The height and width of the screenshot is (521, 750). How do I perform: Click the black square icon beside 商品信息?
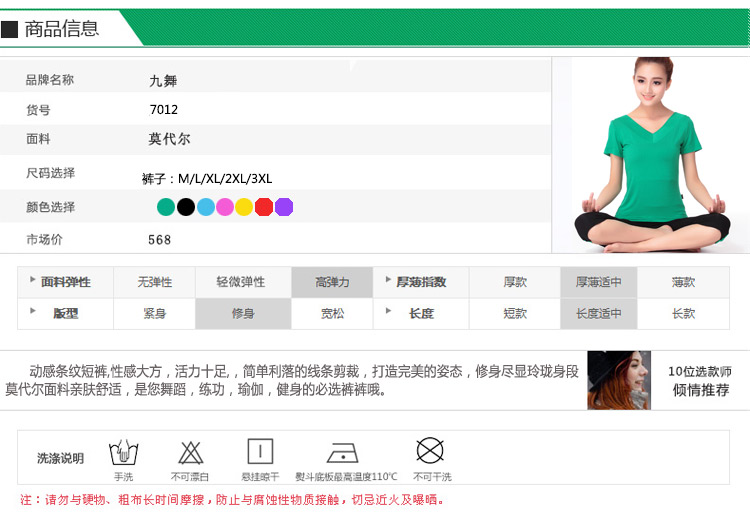click(10, 29)
